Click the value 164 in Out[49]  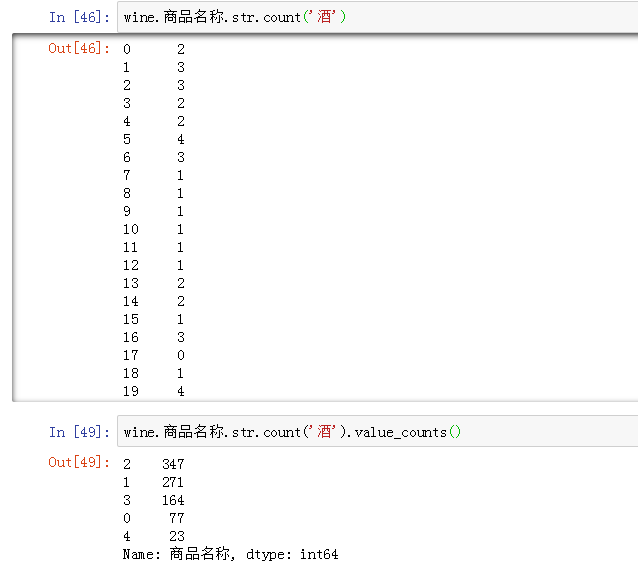click(x=173, y=500)
